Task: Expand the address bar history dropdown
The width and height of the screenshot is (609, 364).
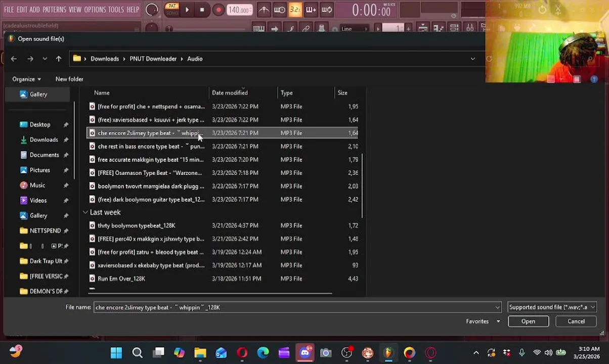Action: (473, 59)
